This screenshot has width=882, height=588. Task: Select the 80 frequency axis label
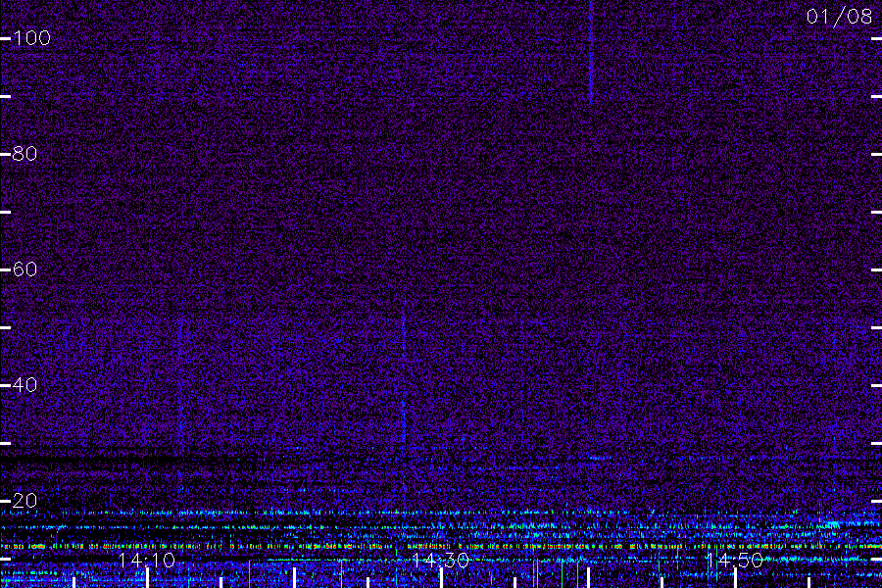point(24,154)
